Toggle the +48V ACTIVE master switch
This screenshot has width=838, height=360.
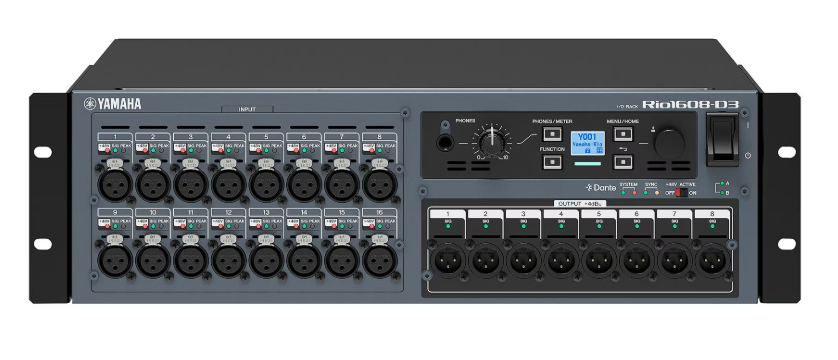681,192
